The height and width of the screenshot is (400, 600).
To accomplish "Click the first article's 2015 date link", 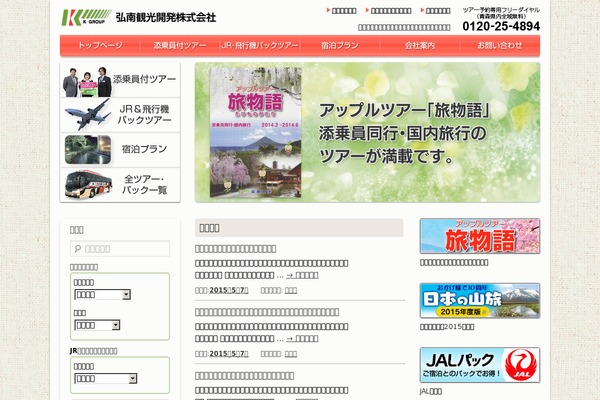I will click(229, 291).
